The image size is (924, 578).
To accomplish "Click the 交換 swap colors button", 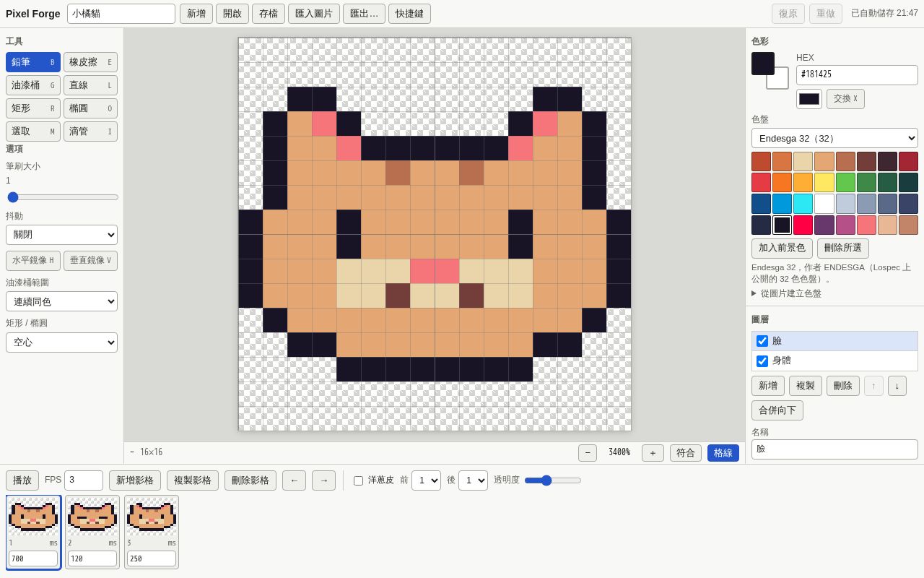I will point(845,99).
